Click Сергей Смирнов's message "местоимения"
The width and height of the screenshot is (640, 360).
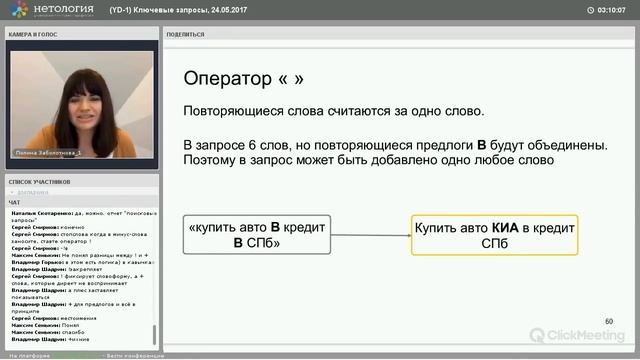(54, 318)
